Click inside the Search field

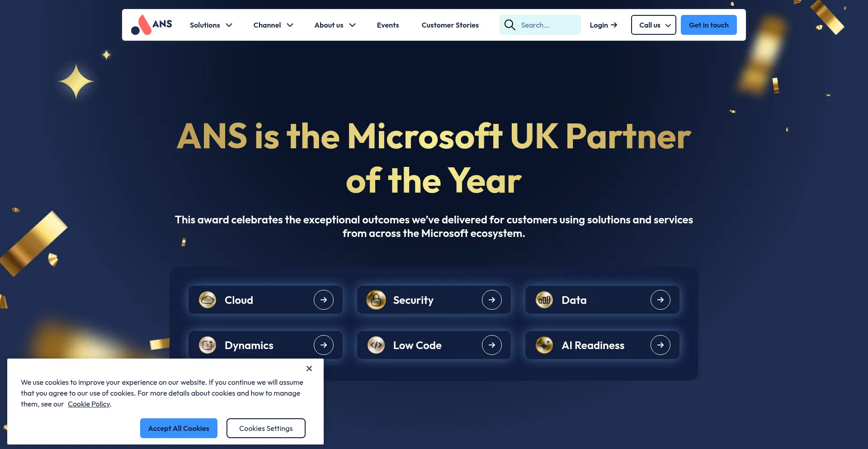pyautogui.click(x=540, y=25)
